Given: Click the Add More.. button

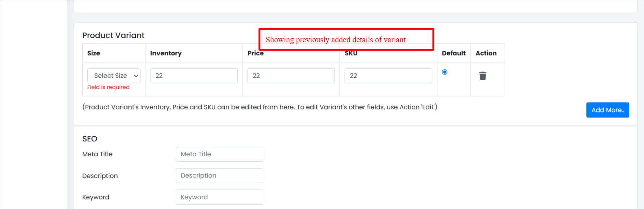Looking at the screenshot, I should point(608,110).
